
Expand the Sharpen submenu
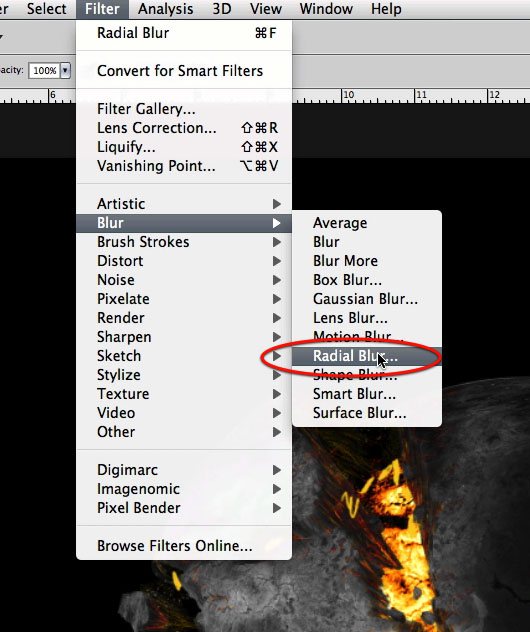(184, 337)
